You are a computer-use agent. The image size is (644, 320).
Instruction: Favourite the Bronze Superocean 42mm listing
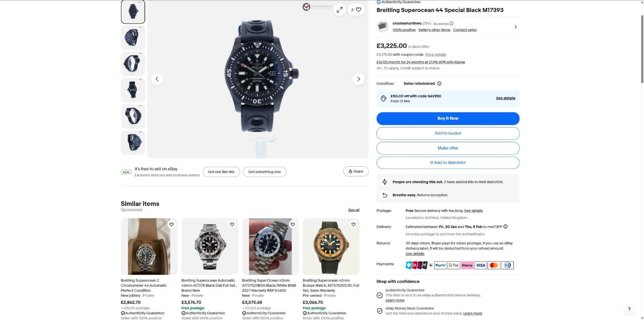[x=353, y=224]
